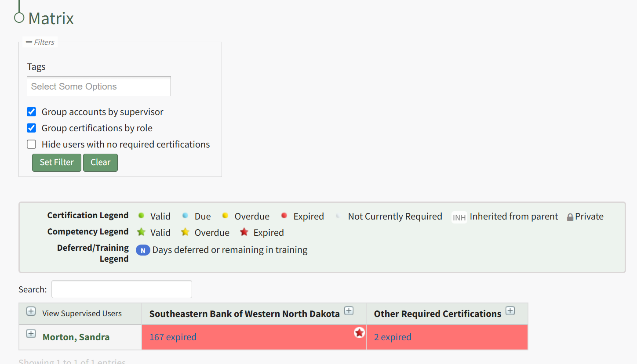Enable Hide users with no required certifications
This screenshot has height=364, width=637.
tap(32, 144)
